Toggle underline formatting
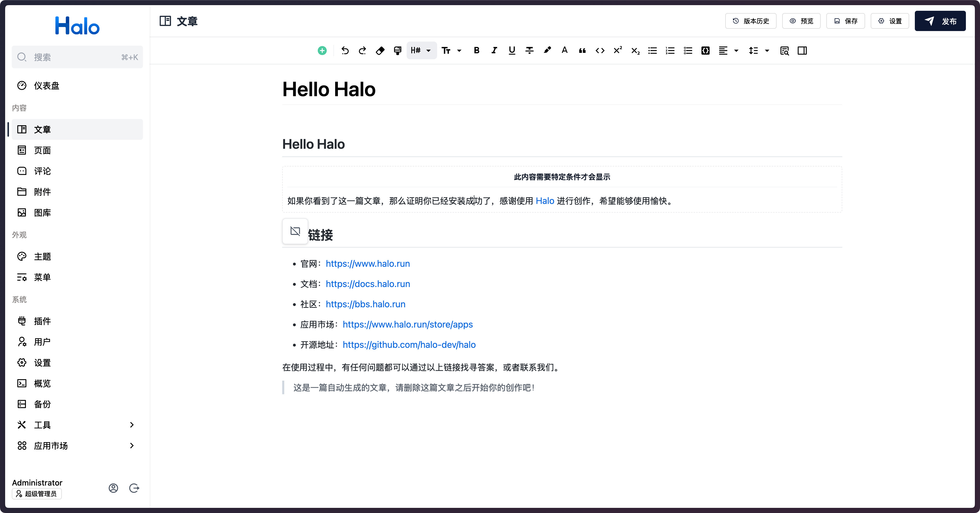This screenshot has height=513, width=980. pyautogui.click(x=512, y=51)
